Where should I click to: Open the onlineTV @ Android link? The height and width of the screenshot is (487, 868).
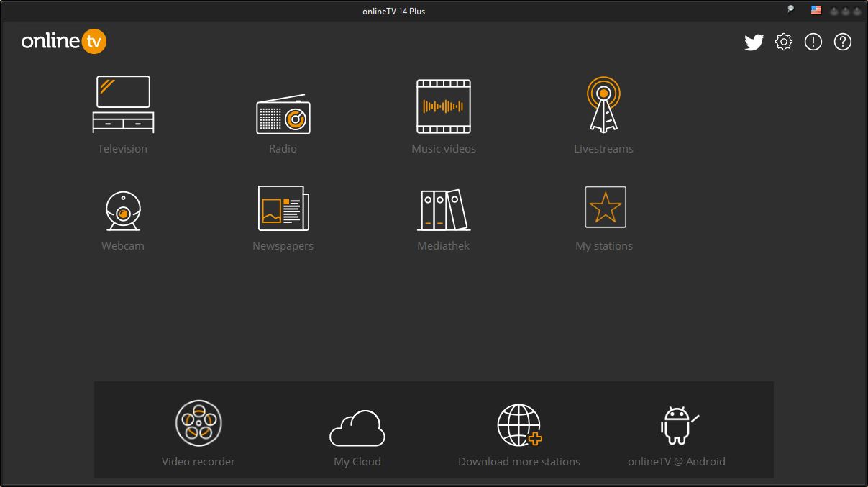coord(677,425)
